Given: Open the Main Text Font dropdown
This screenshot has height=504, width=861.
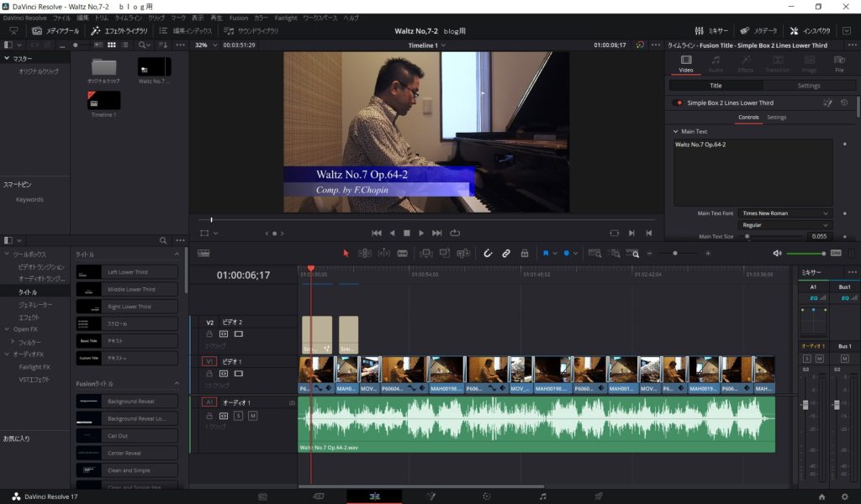Looking at the screenshot, I should coord(785,213).
